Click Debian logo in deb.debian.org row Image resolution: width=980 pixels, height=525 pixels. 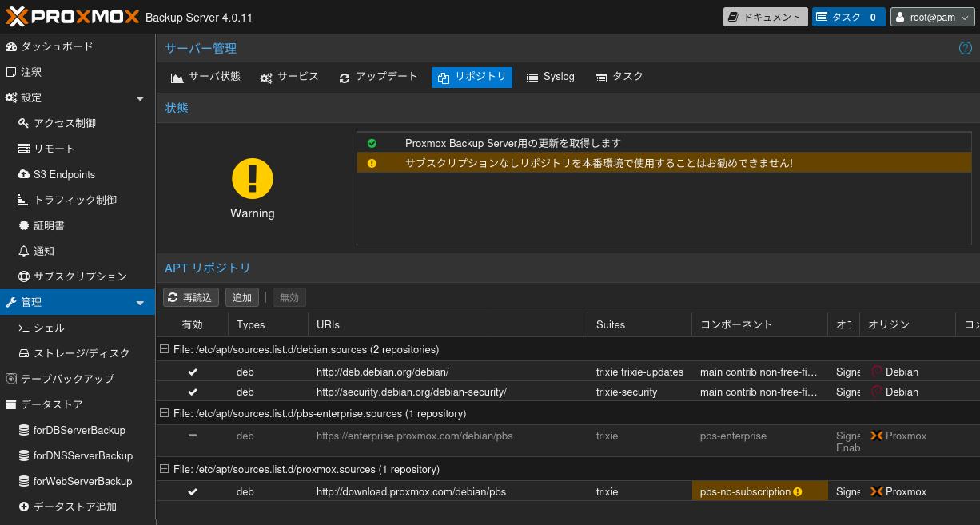876,372
